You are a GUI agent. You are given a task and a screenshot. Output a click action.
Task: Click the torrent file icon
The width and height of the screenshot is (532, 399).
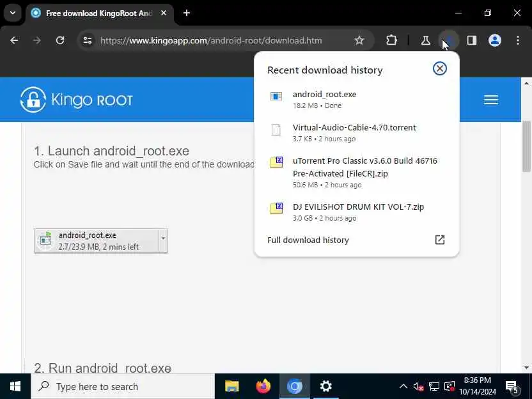point(276,130)
